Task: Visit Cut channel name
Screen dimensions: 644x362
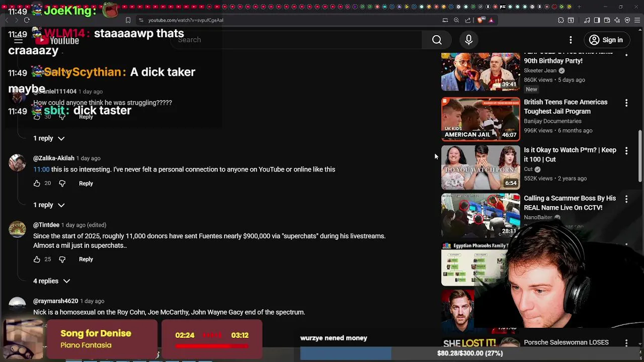Action: point(528,169)
